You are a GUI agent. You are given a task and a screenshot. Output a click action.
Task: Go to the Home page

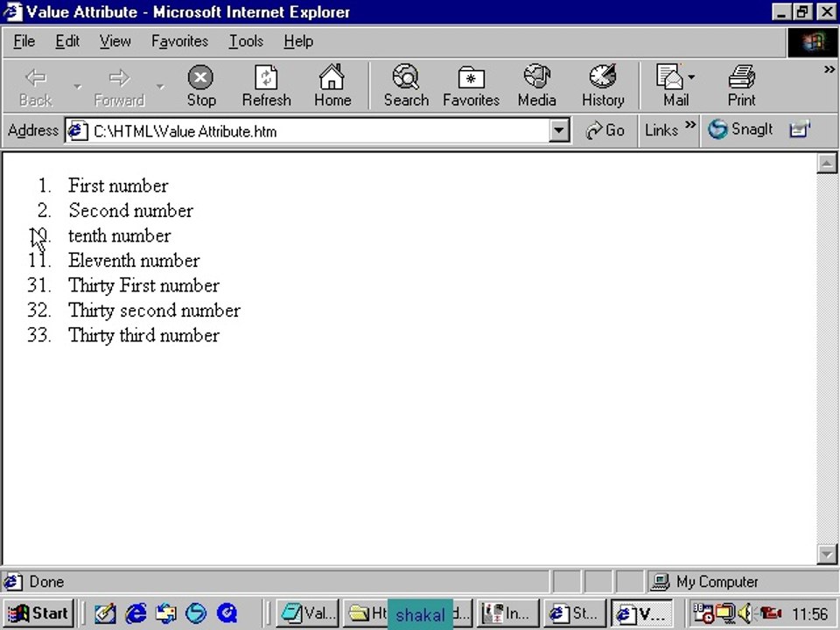(x=332, y=87)
